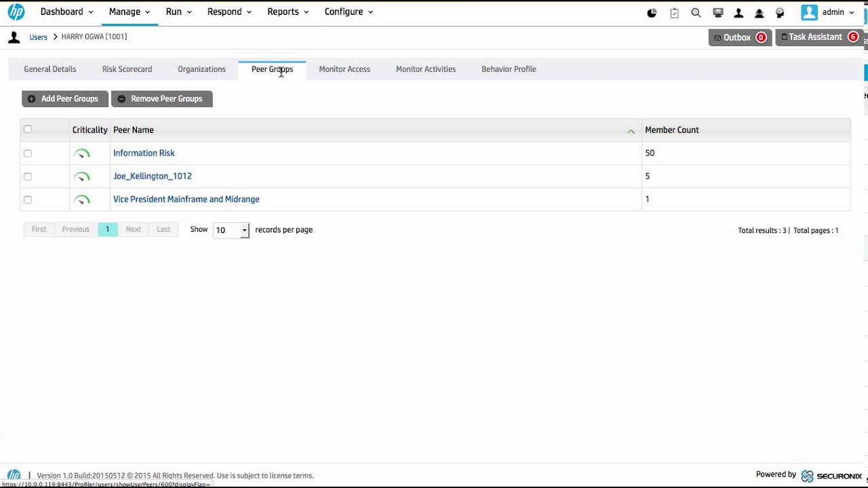Toggle the select-all checkbox in table header
Screen dimensions: 868x488
pos(28,129)
